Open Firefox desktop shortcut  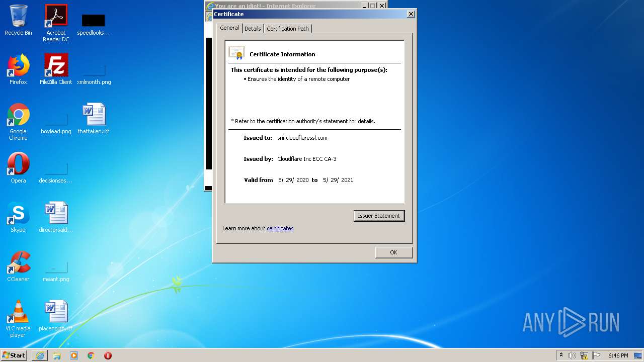18,69
